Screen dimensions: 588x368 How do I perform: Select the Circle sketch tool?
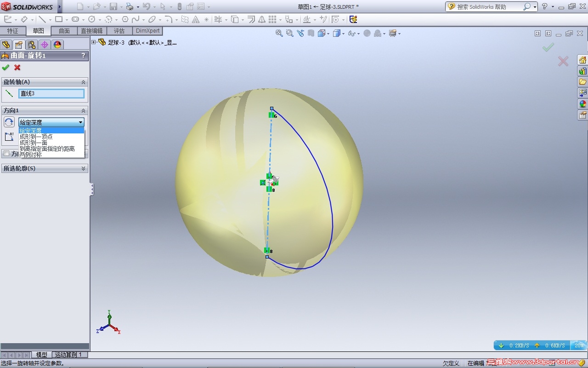[x=91, y=19]
